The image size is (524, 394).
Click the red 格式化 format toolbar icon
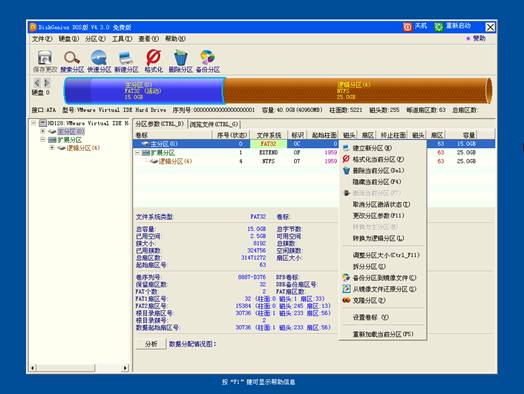tap(153, 57)
